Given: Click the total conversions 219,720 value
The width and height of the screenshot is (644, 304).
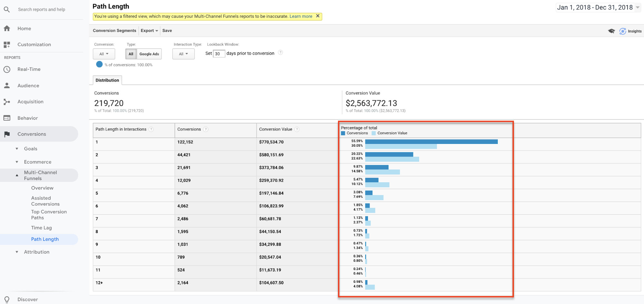Looking at the screenshot, I should point(109,103).
